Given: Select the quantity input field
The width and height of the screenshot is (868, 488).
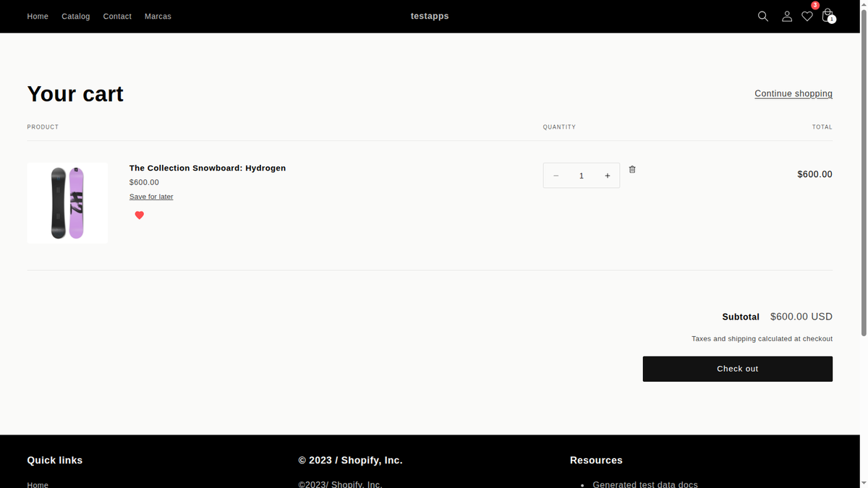Looking at the screenshot, I should 582,176.
